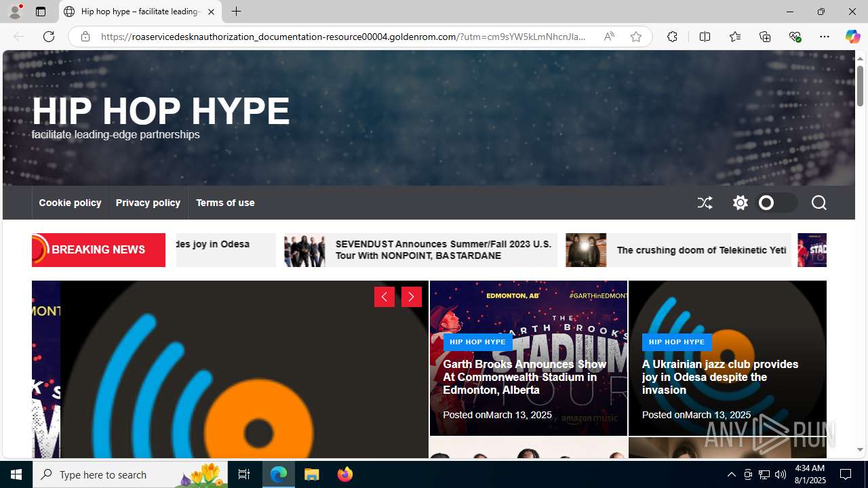Click HIP HOP HYPE tag on Garth Brooks
868x488 pixels.
pyautogui.click(x=477, y=342)
